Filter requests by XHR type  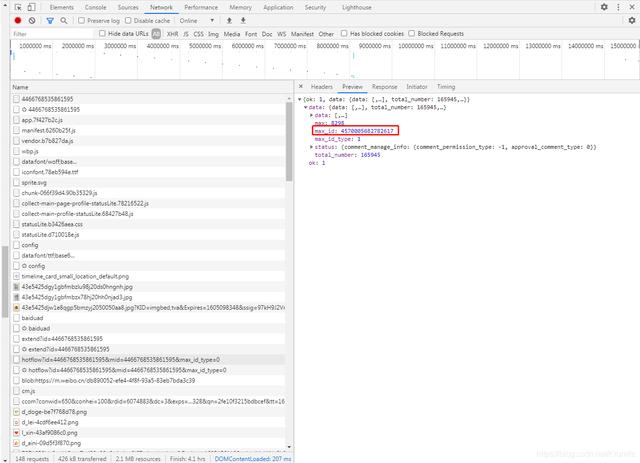(173, 33)
